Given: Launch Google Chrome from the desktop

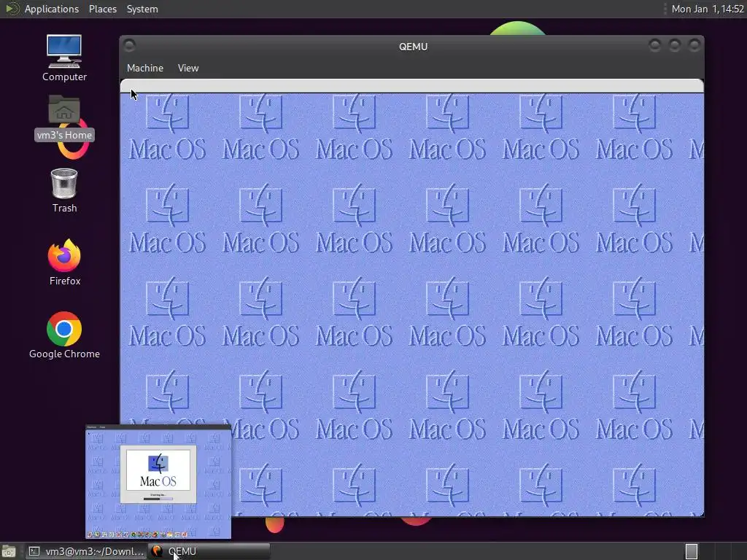Looking at the screenshot, I should (x=64, y=335).
